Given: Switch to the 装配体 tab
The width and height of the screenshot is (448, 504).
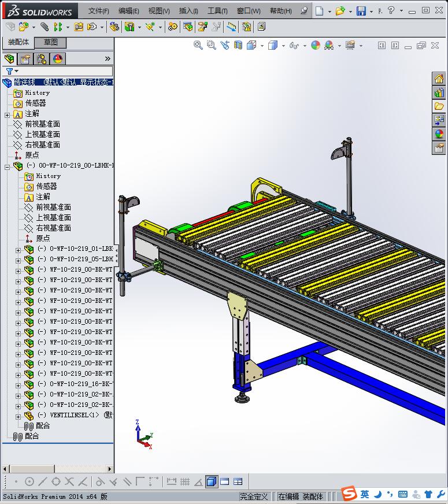Looking at the screenshot, I should click(18, 42).
